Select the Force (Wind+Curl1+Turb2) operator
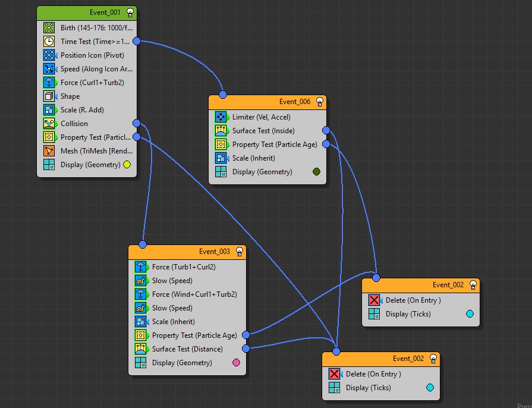The width and height of the screenshot is (532, 408). (x=194, y=294)
